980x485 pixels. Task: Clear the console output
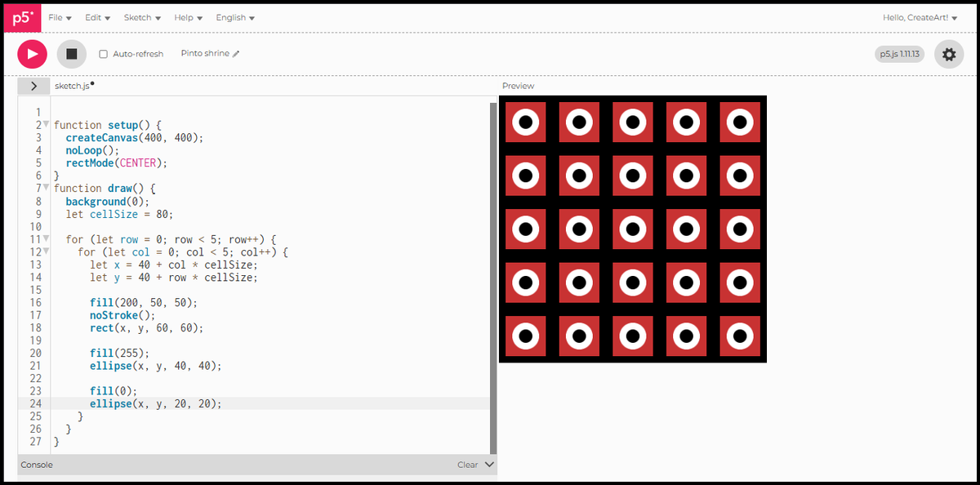tap(467, 465)
